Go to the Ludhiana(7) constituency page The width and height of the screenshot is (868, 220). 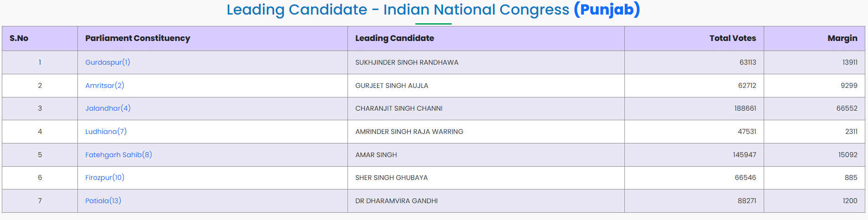106,132
